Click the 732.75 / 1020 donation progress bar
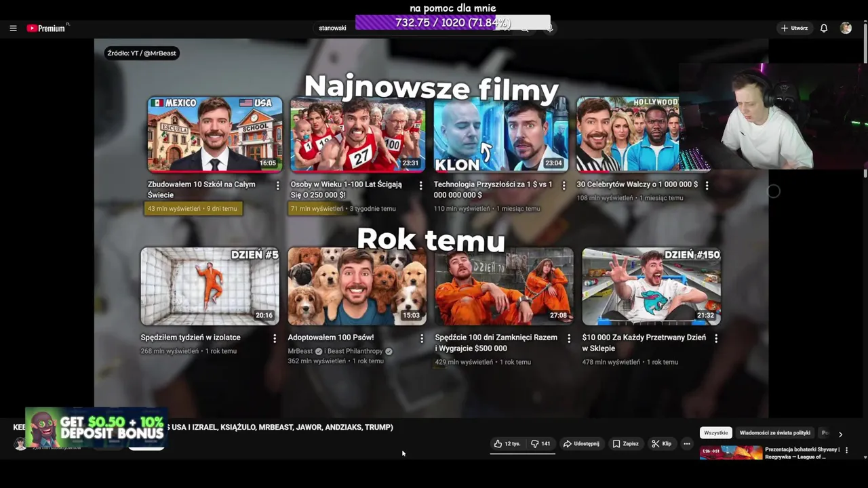 452,23
